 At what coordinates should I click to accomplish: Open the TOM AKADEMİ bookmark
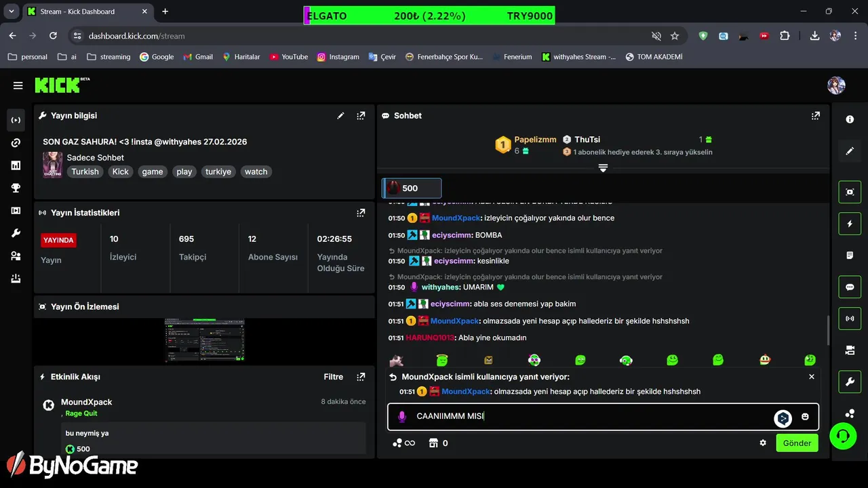654,57
